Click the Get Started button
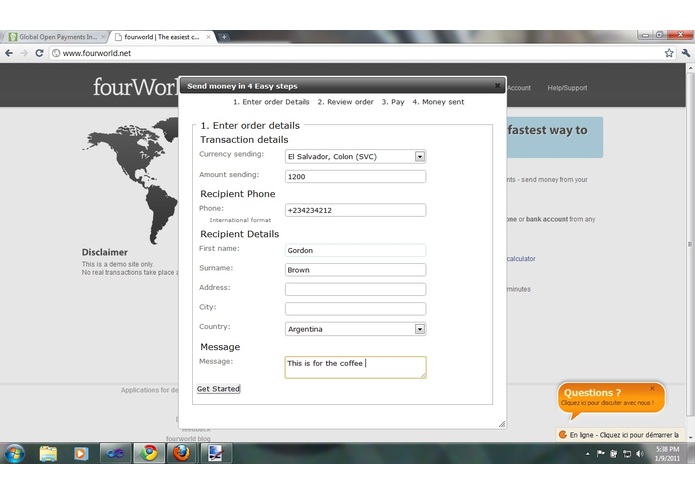 (219, 389)
